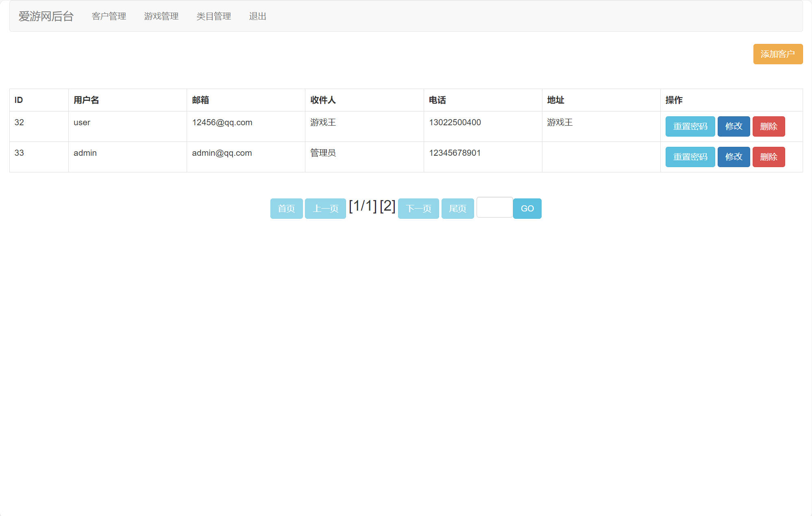This screenshot has width=812, height=516.
Task: Go to first page via 首页
Action: coord(287,208)
